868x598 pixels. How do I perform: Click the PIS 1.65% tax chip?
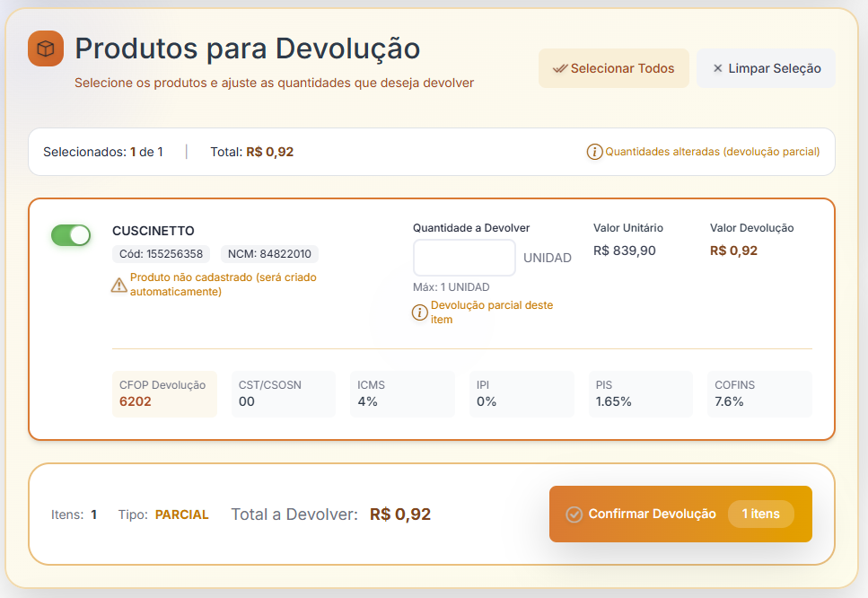point(640,392)
